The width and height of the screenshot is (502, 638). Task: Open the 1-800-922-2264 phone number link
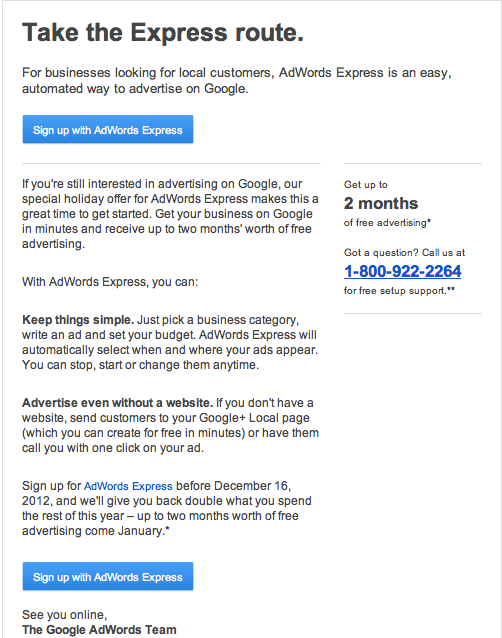click(x=402, y=271)
